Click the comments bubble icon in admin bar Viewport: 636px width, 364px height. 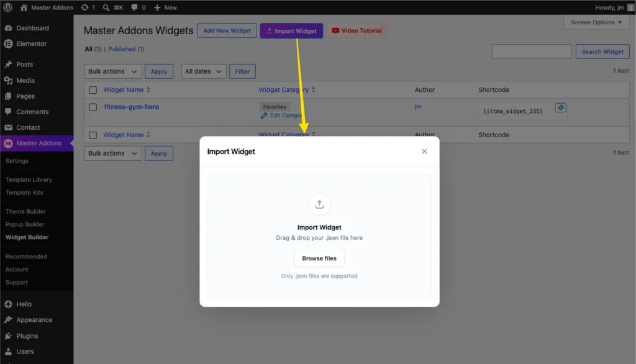point(134,7)
